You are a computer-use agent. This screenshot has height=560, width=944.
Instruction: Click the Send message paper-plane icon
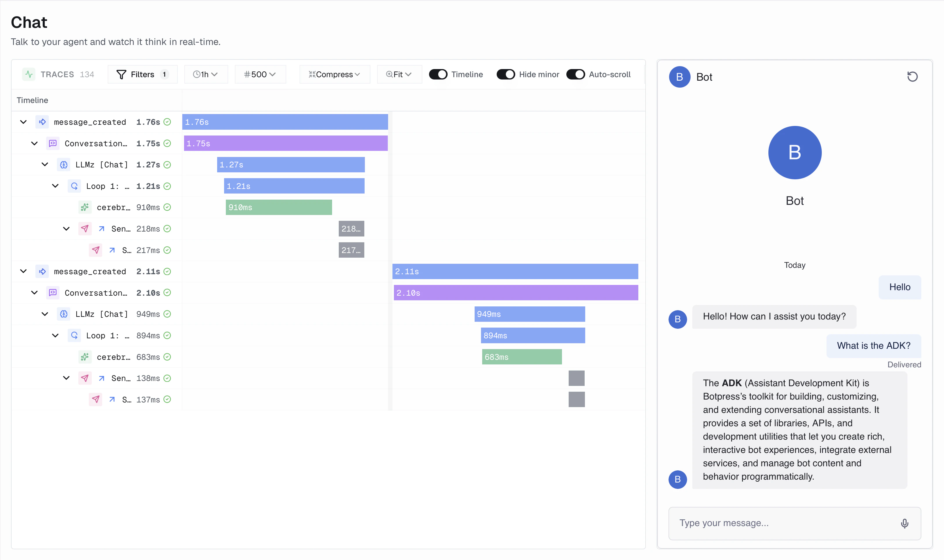[x=85, y=229]
